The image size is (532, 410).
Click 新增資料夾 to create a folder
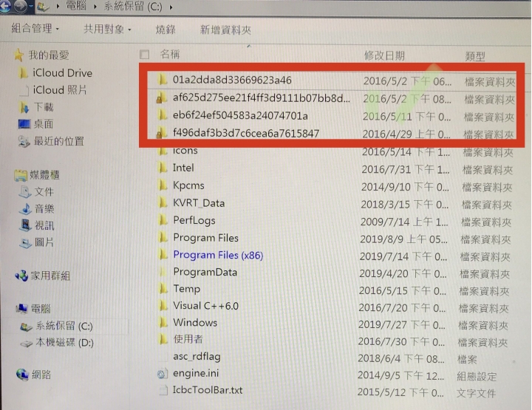(x=225, y=30)
